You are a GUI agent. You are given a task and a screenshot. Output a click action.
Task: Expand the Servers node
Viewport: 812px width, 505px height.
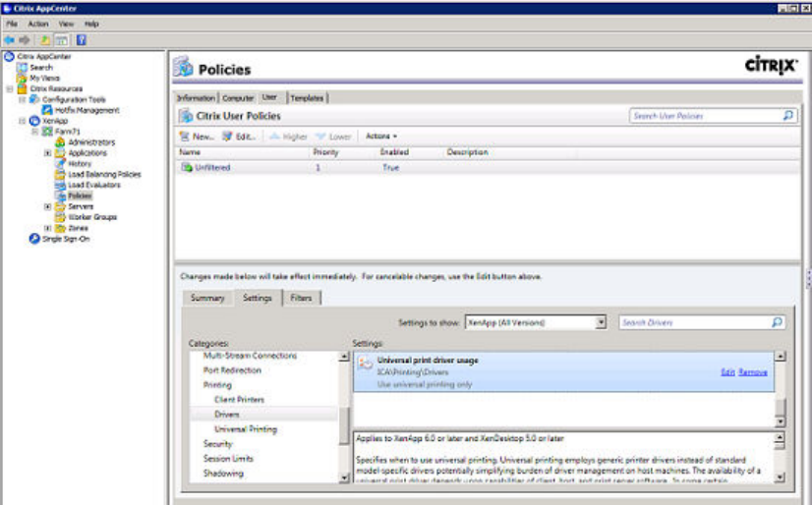pyautogui.click(x=47, y=206)
